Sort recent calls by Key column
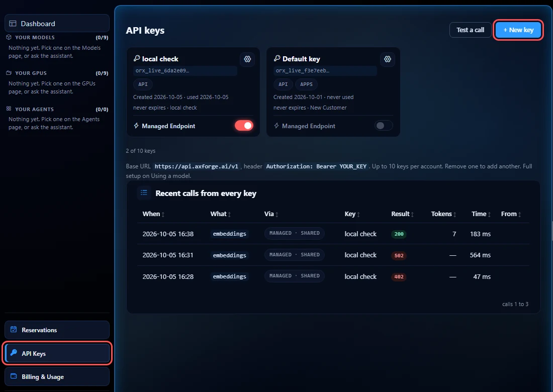 click(352, 214)
